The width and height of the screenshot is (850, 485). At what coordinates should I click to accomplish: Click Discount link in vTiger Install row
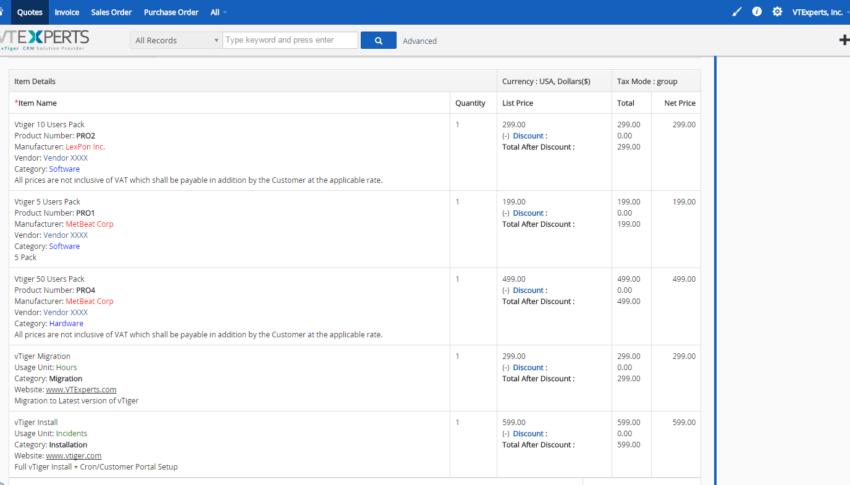point(528,434)
